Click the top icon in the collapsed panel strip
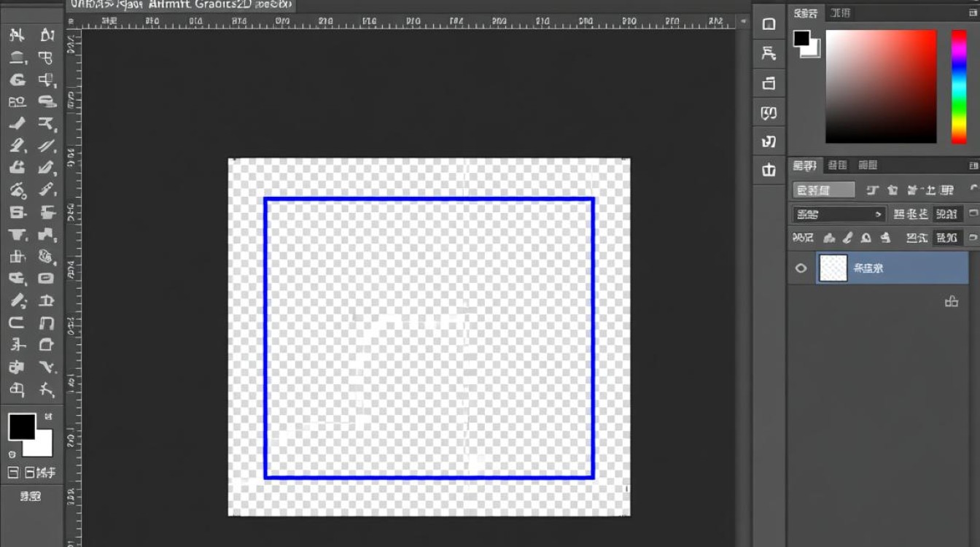Viewport: 980px width, 547px height. (x=769, y=24)
